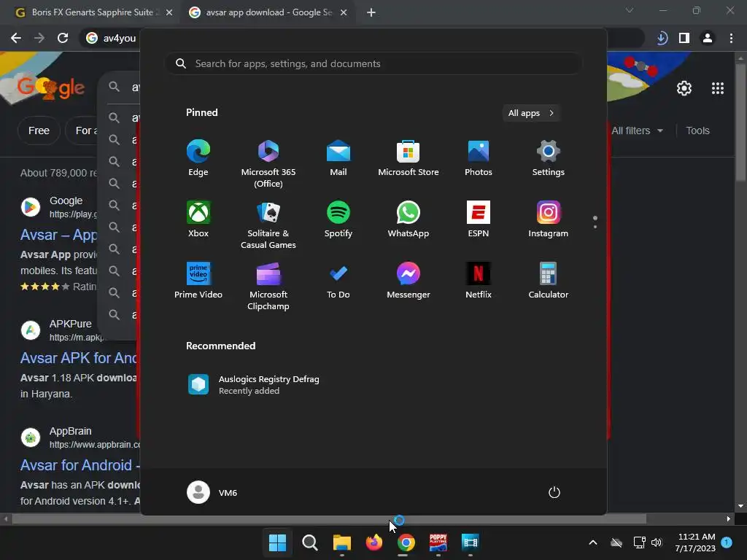The image size is (747, 560).
Task: Click Chrome's back arrow
Action: point(16,38)
